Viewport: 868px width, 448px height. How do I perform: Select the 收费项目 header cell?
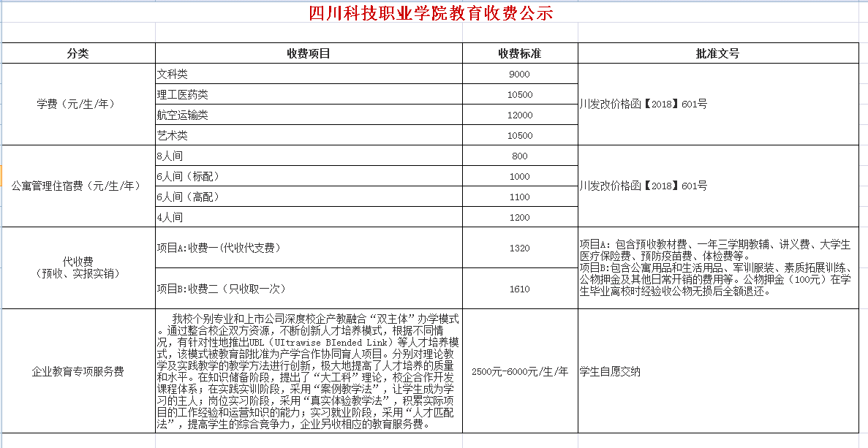click(x=309, y=53)
